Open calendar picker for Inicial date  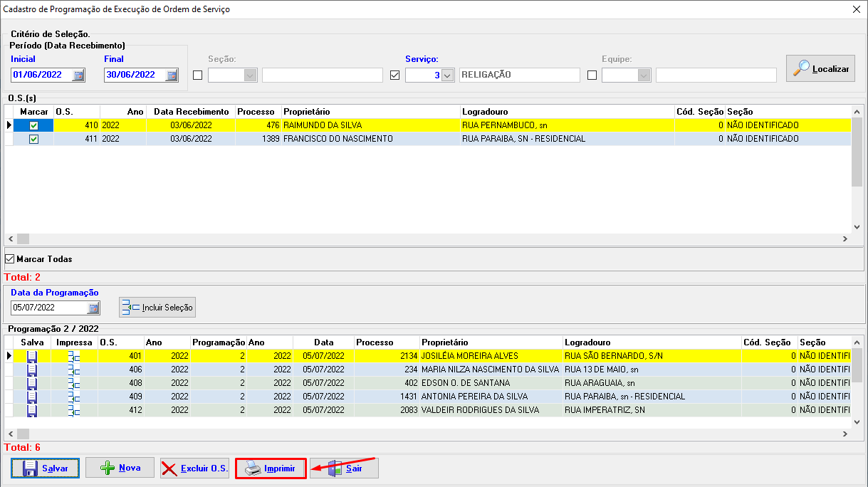[x=78, y=75]
